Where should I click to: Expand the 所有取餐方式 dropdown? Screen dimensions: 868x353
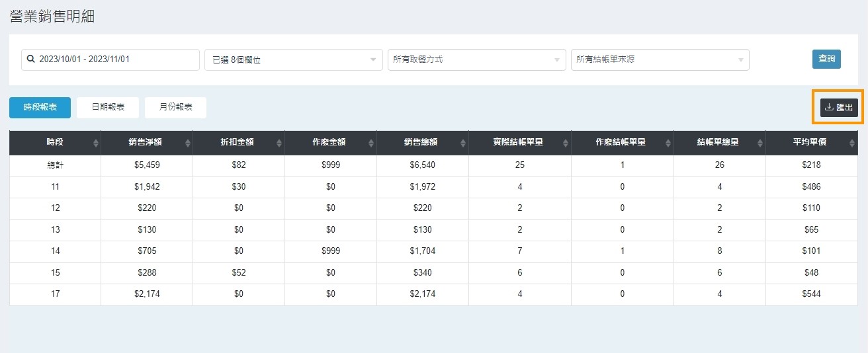pos(476,59)
